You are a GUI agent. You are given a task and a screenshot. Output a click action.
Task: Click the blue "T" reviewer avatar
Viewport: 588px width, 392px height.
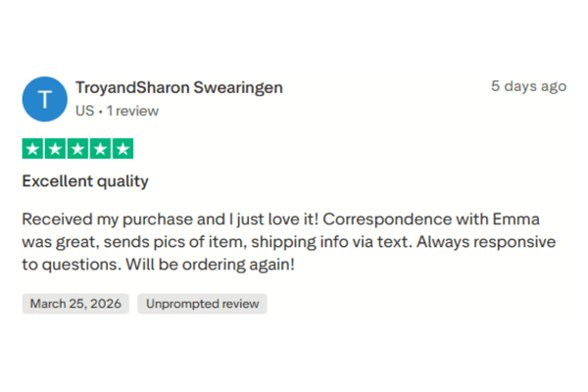(x=44, y=99)
